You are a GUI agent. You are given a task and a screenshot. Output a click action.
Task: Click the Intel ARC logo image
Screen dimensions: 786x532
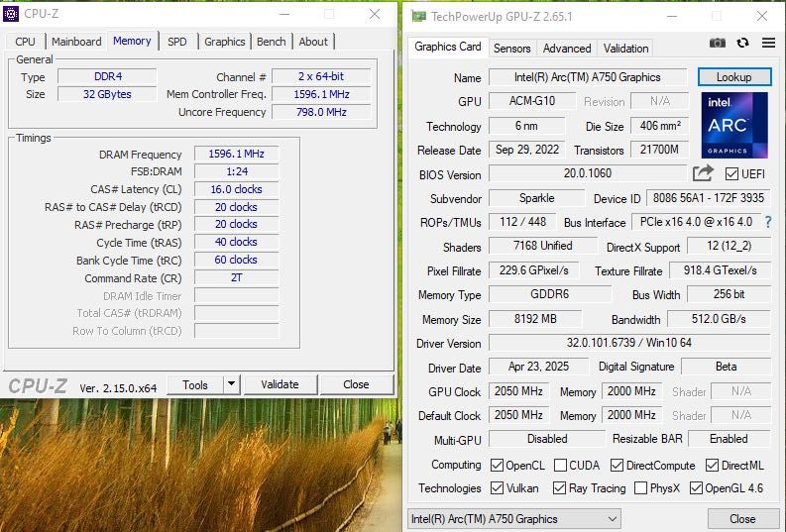point(734,125)
